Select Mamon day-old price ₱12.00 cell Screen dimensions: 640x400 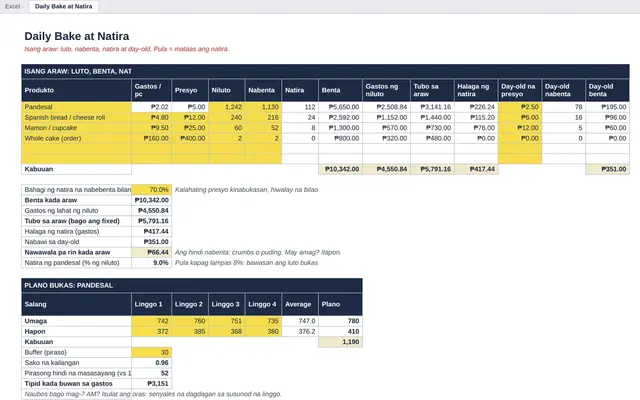520,128
